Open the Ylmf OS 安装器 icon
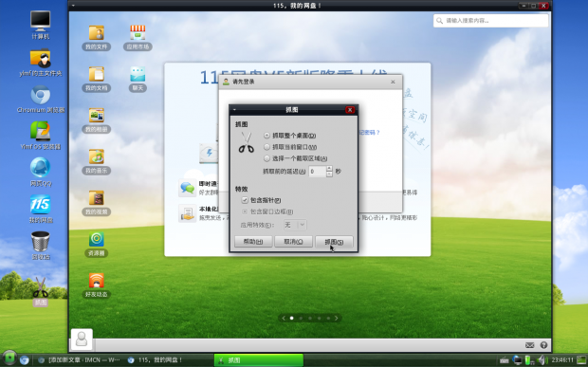 click(41, 135)
